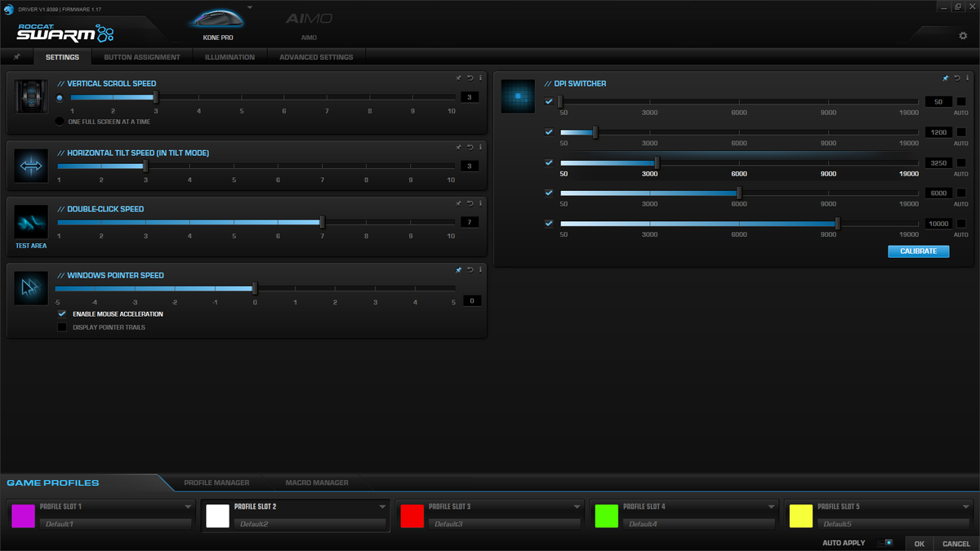
Task: Expand the Profile Slot 4 dropdown
Action: coord(771,507)
